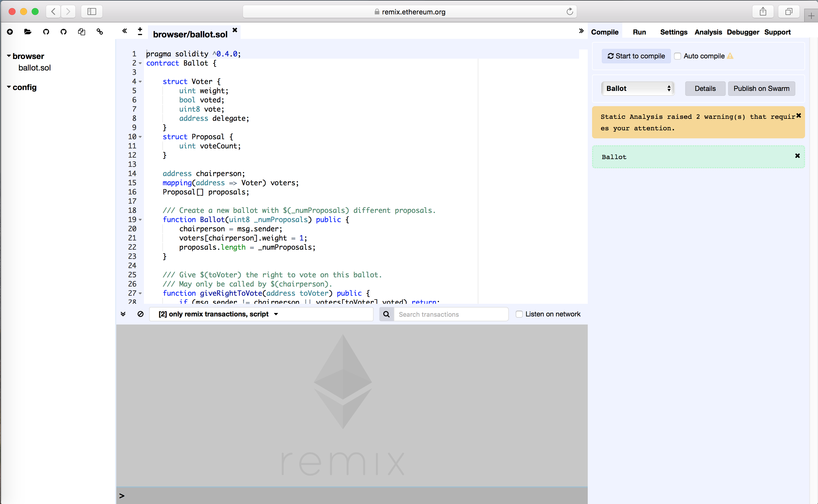Image resolution: width=818 pixels, height=504 pixels.
Task: Click the search magnifier icon
Action: click(387, 314)
